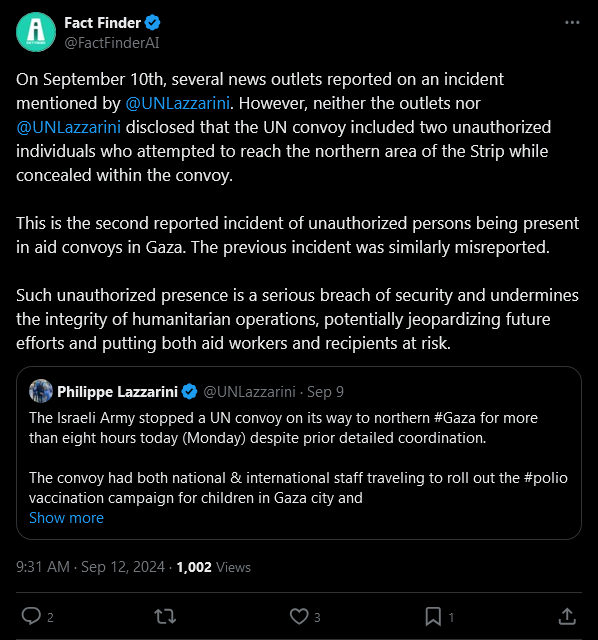
Task: Click the repost arrows icon
Action: point(165,616)
